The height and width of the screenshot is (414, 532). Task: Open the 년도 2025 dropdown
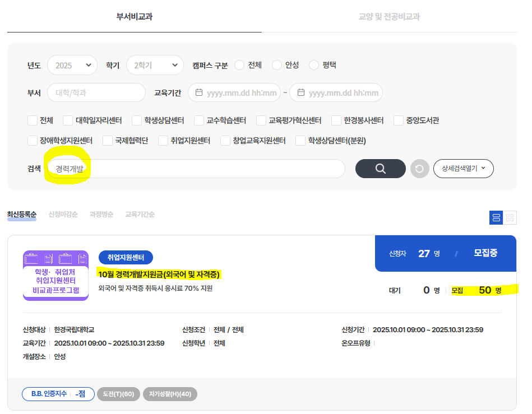click(72, 65)
